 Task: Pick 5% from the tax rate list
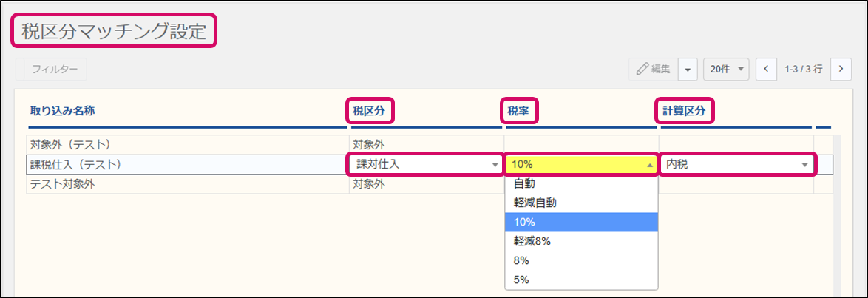point(521,280)
